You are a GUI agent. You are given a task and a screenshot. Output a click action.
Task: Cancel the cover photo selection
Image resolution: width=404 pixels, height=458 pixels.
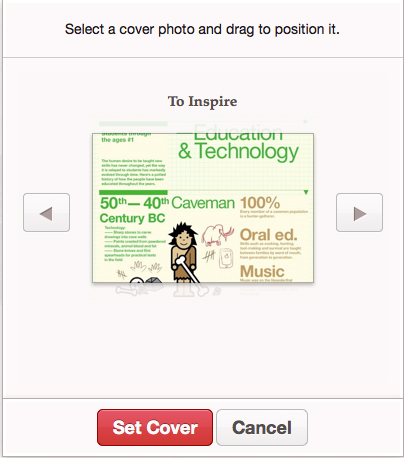(x=262, y=427)
